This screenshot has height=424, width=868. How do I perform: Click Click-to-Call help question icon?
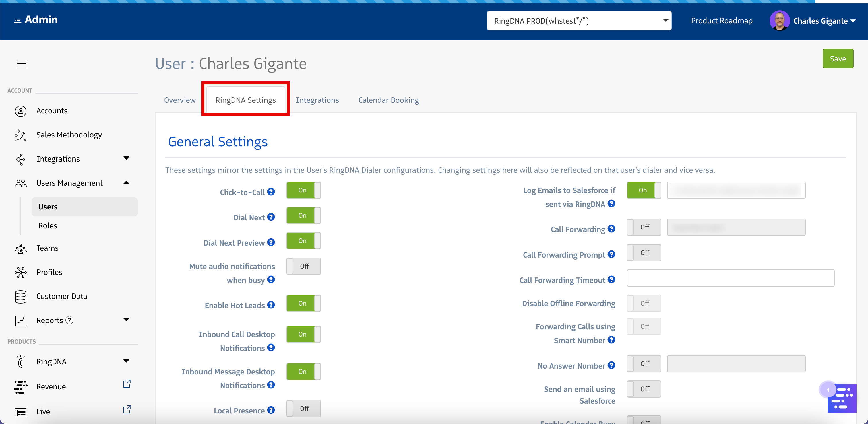(271, 192)
